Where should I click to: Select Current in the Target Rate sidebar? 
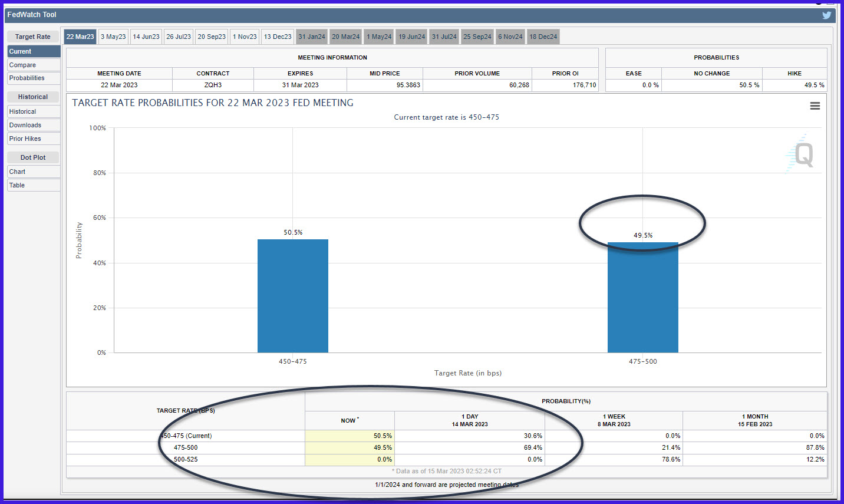34,51
